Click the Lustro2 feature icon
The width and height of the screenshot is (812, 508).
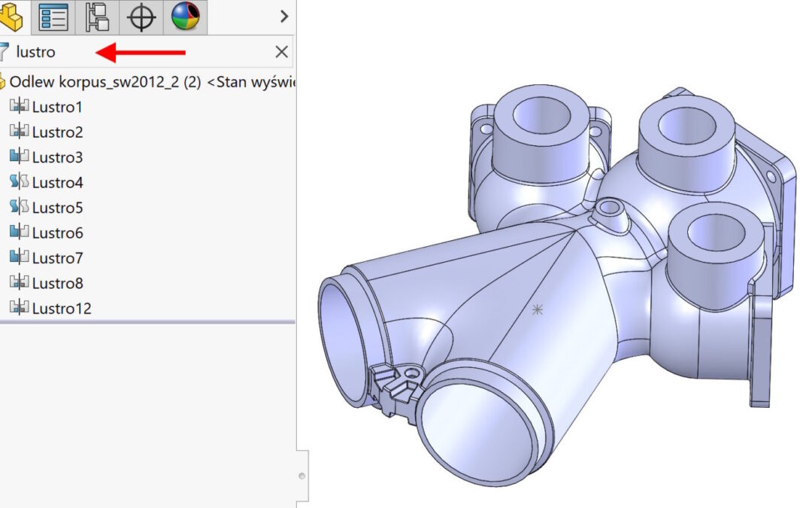point(19,132)
